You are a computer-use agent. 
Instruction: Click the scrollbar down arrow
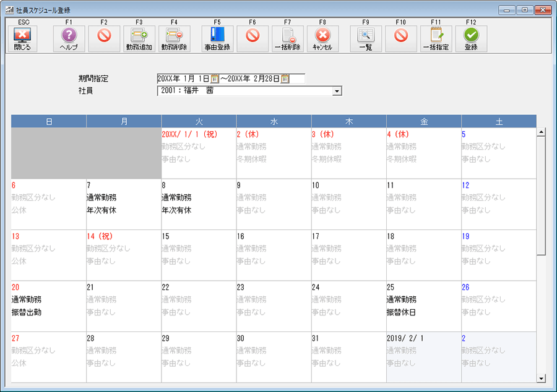[541, 378]
